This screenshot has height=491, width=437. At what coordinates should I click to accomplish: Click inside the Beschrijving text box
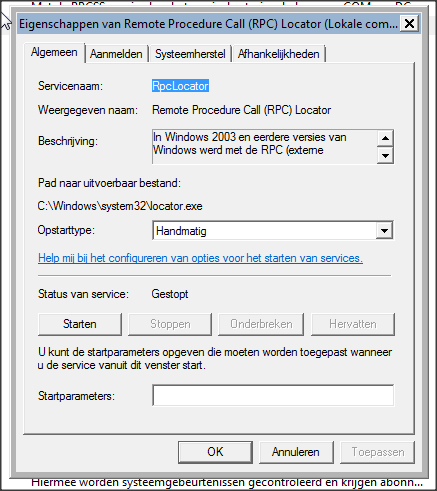[265, 147]
